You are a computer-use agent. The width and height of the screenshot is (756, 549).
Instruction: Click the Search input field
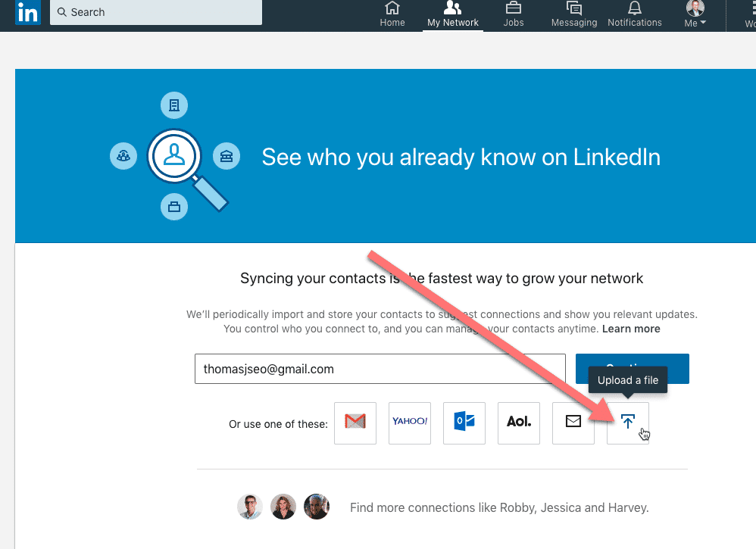pyautogui.click(x=156, y=12)
